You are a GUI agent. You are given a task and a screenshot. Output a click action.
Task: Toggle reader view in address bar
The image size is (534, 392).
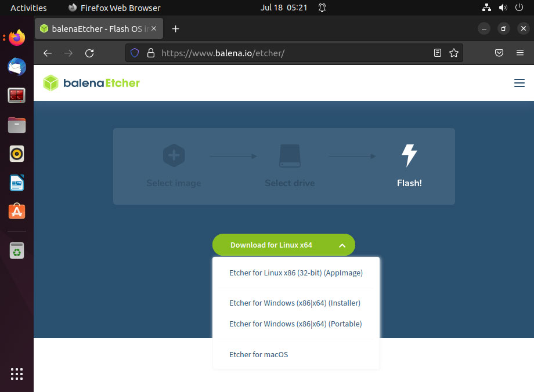pos(438,53)
